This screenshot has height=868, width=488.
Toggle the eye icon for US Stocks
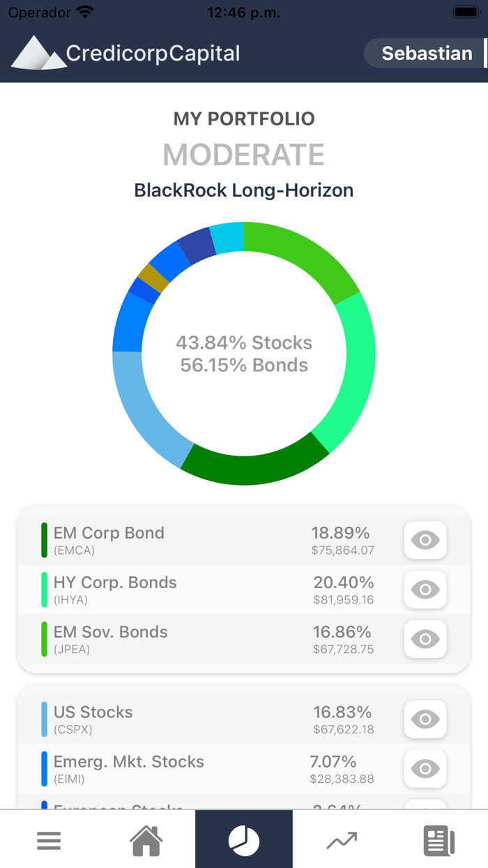pos(425,719)
